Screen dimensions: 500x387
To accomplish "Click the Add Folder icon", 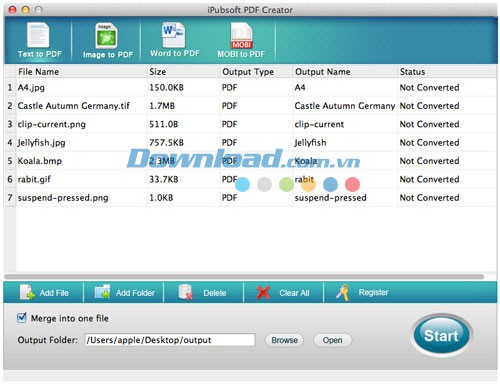I will click(102, 292).
